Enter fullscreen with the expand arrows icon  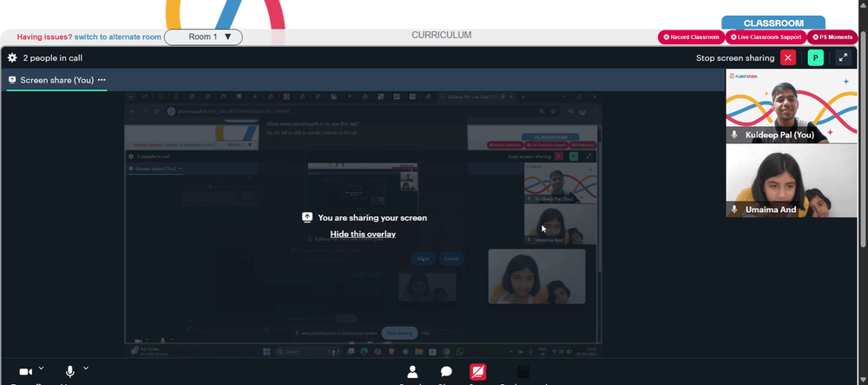pyautogui.click(x=843, y=57)
